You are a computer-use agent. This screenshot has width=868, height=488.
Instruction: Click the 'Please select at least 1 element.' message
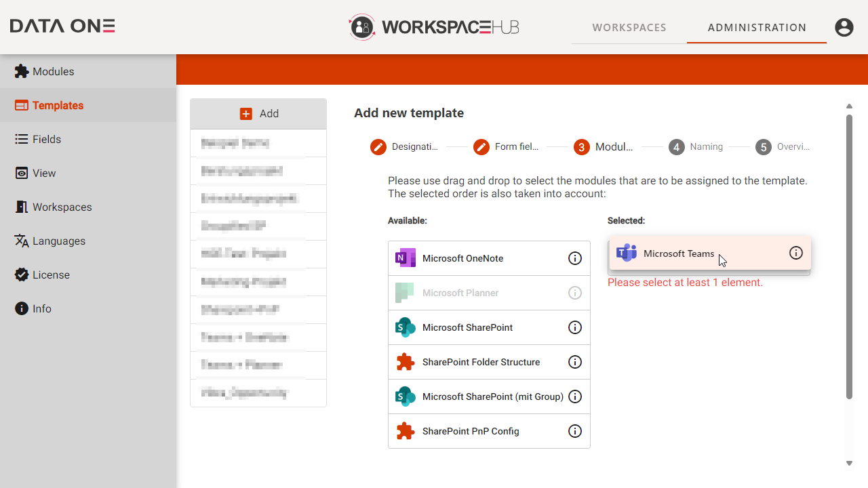(685, 283)
